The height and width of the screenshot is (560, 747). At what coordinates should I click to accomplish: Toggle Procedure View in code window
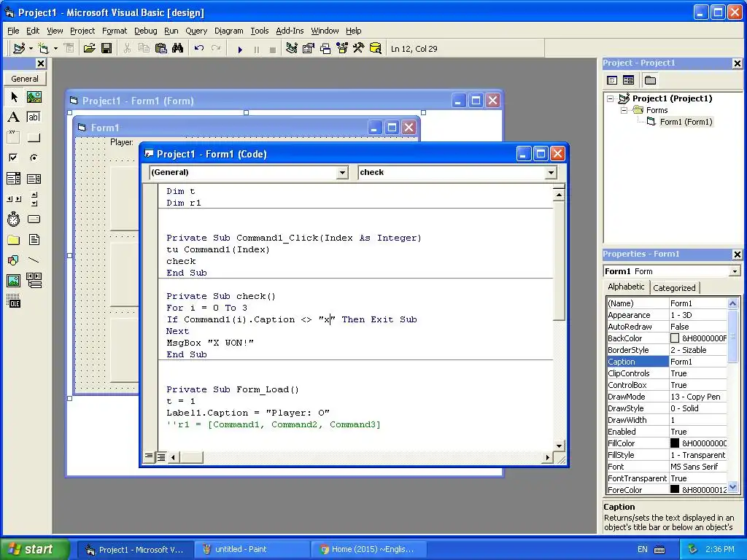[x=149, y=456]
